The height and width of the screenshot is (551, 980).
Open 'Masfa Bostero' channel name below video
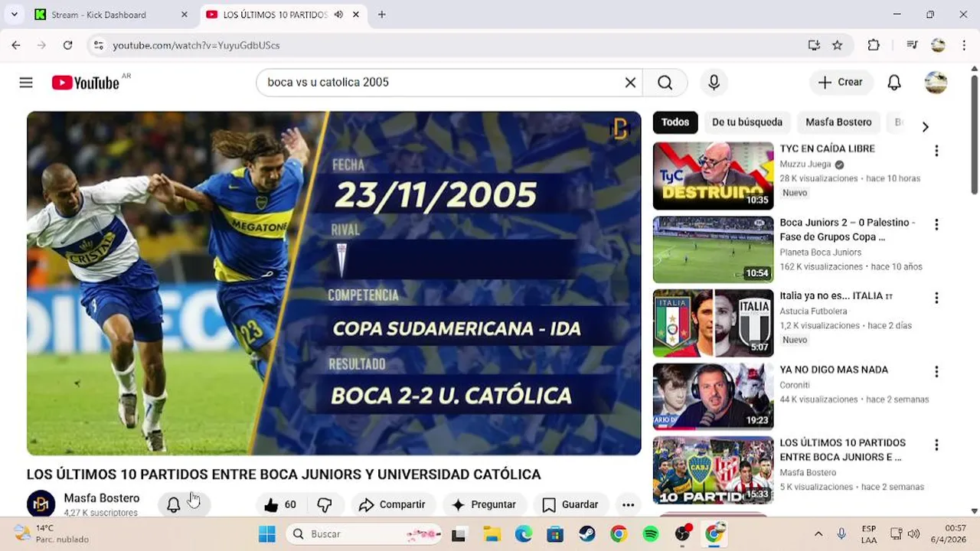(102, 498)
